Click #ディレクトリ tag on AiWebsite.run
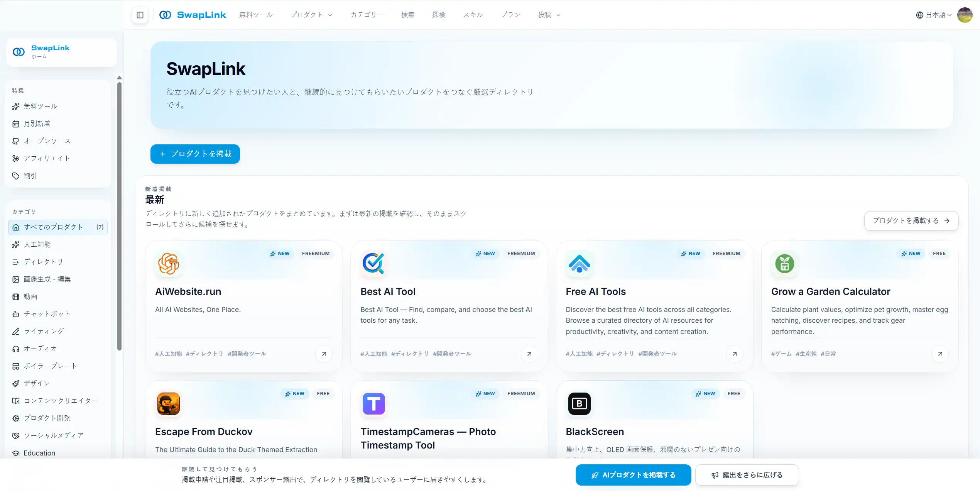 pos(204,354)
